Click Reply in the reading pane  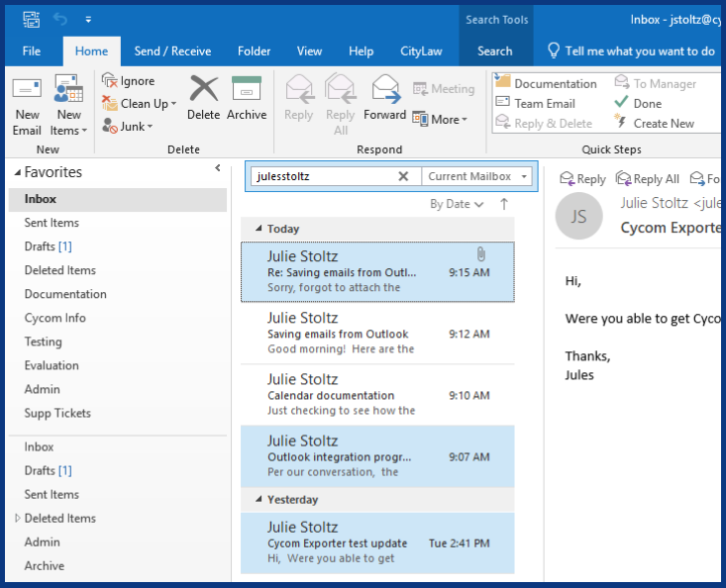(583, 178)
